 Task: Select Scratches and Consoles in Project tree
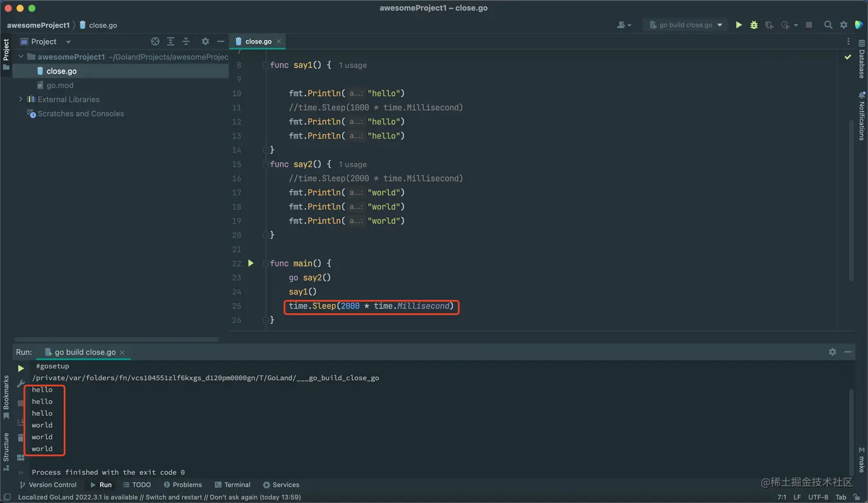pos(81,114)
